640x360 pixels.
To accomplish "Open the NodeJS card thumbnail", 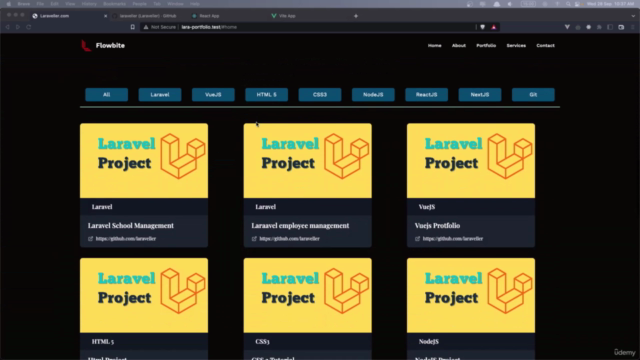I will [x=471, y=295].
